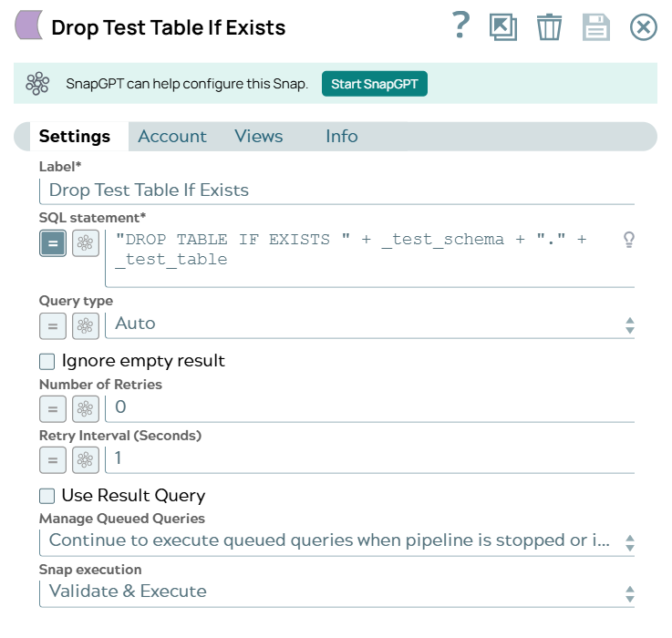Toggle expression button for SQL statement

(53, 243)
